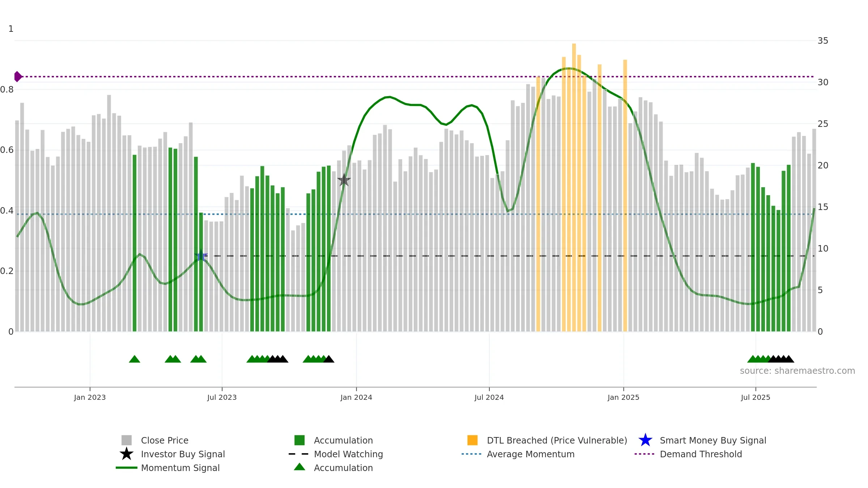Click the tallest orange price bar
The width and height of the screenshot is (868, 488).
[x=574, y=187]
